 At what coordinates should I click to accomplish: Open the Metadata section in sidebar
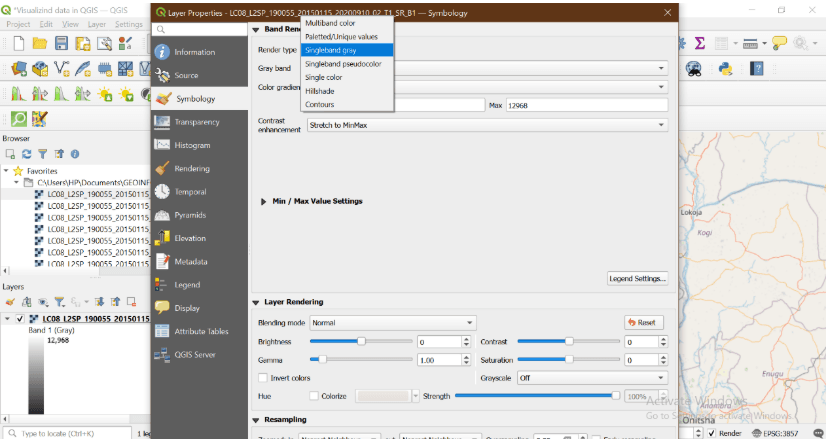[x=190, y=262]
